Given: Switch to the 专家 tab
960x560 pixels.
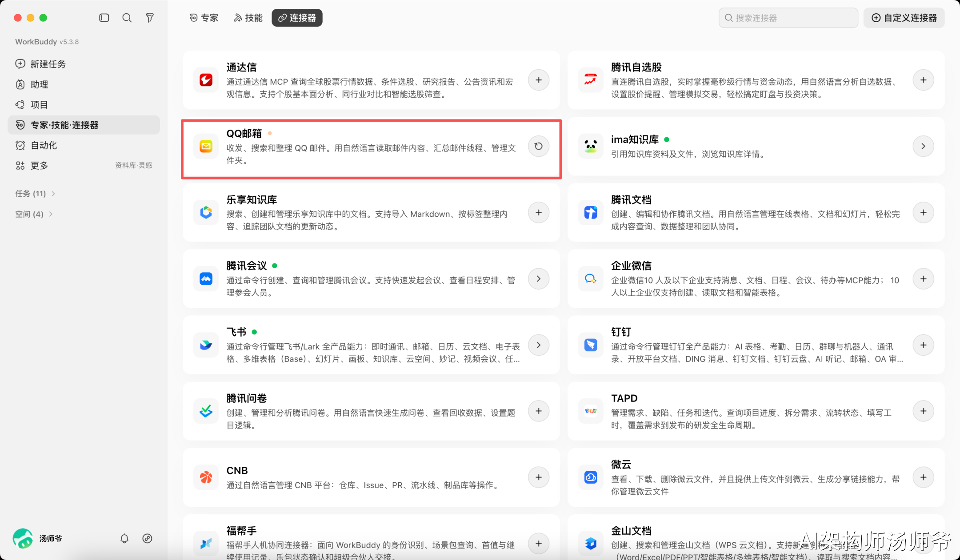Looking at the screenshot, I should pos(204,18).
